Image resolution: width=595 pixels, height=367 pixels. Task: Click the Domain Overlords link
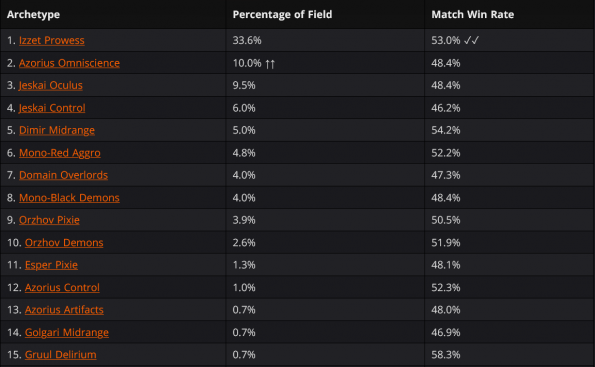pos(63,175)
